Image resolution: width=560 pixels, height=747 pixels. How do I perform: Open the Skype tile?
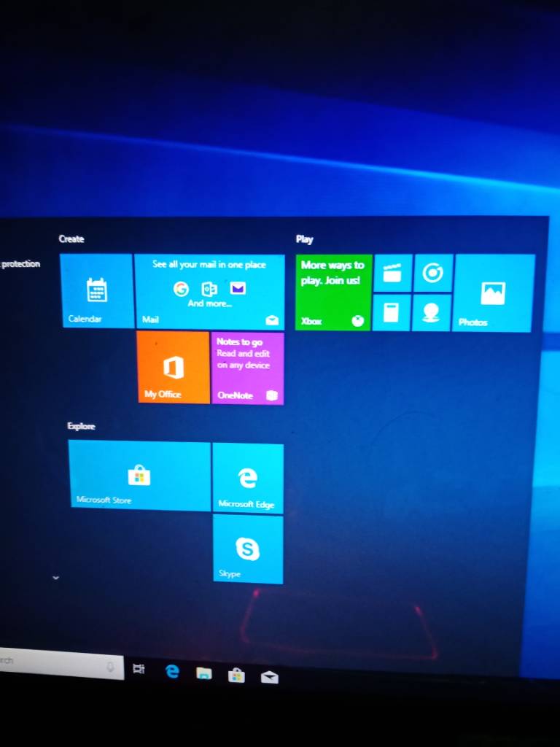(x=248, y=549)
